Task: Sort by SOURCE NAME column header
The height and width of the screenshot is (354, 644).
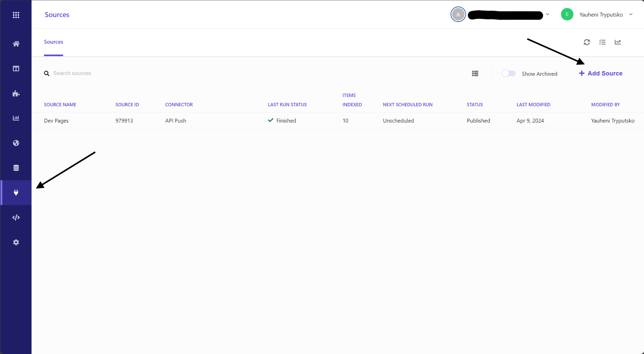Action: pos(60,105)
